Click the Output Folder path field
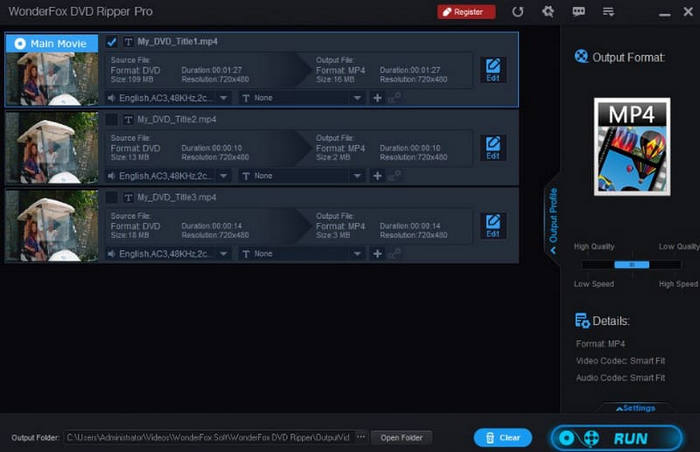This screenshot has width=700, height=452. 209,437
